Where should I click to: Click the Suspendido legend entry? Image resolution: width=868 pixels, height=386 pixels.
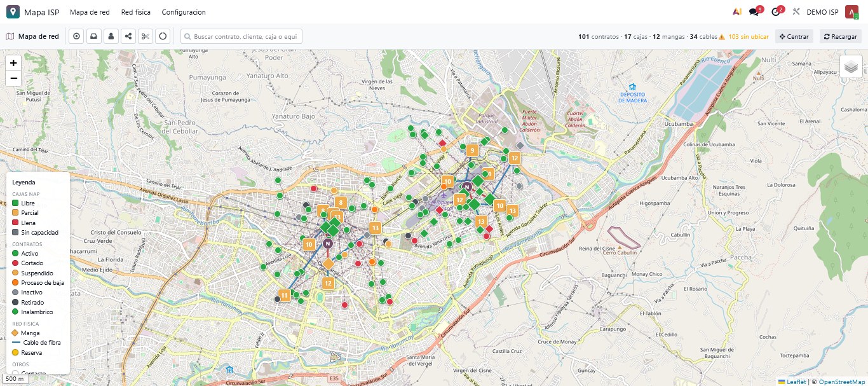click(33, 273)
